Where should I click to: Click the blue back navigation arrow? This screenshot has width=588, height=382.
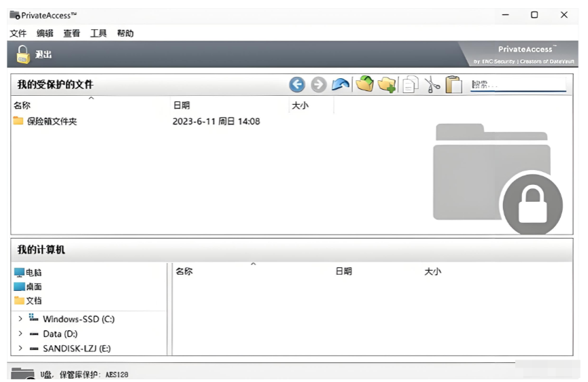coord(296,84)
